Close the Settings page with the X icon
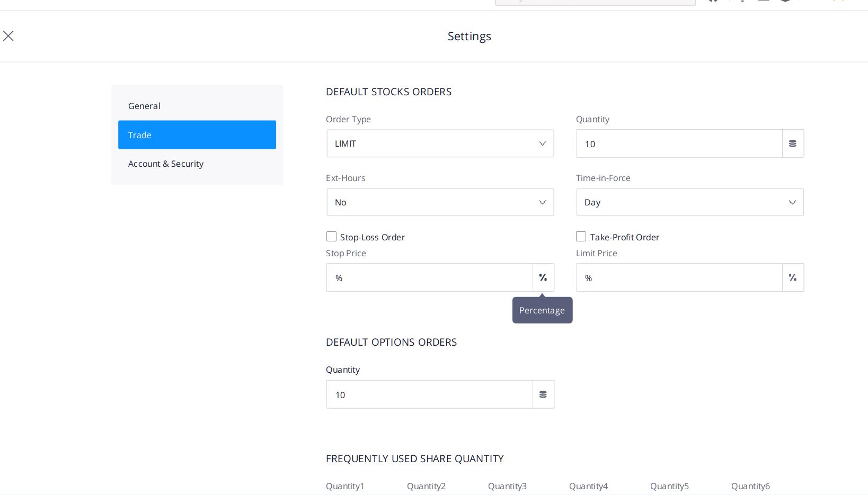868x495 pixels. click(8, 36)
